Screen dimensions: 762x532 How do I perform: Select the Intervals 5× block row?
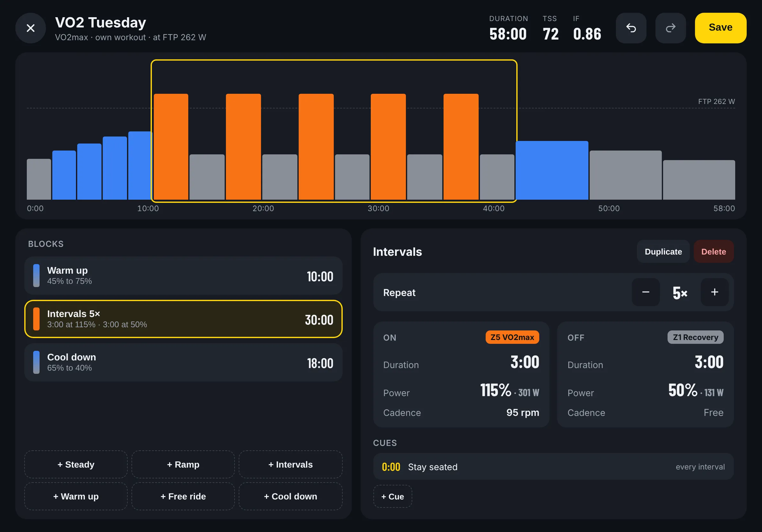point(183,319)
